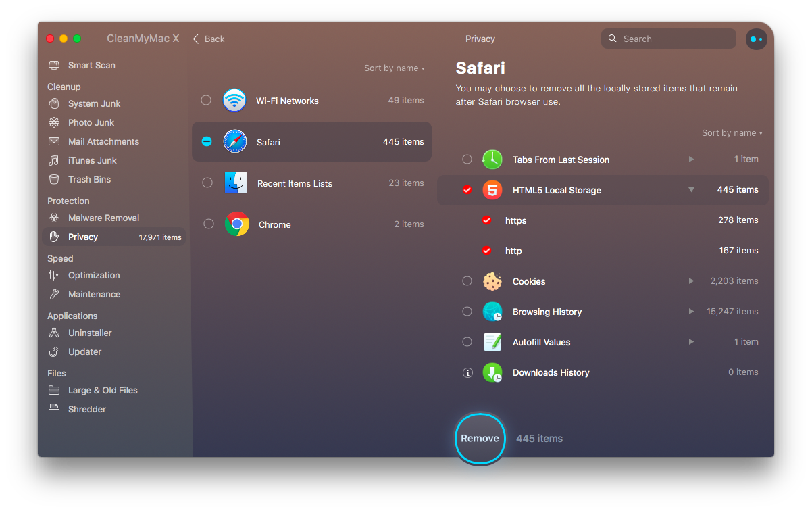Click the HTML5 Local Storage badge icon

coord(492,190)
